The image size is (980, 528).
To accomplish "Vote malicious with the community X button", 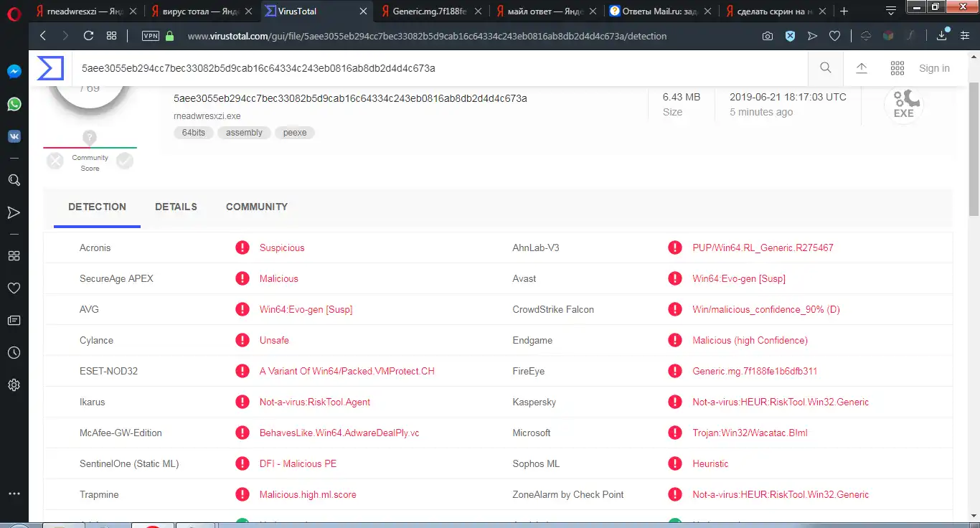I will [x=55, y=161].
